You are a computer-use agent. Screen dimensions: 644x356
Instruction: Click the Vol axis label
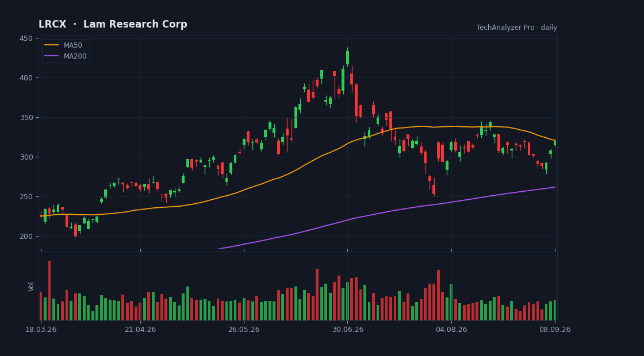(x=31, y=287)
